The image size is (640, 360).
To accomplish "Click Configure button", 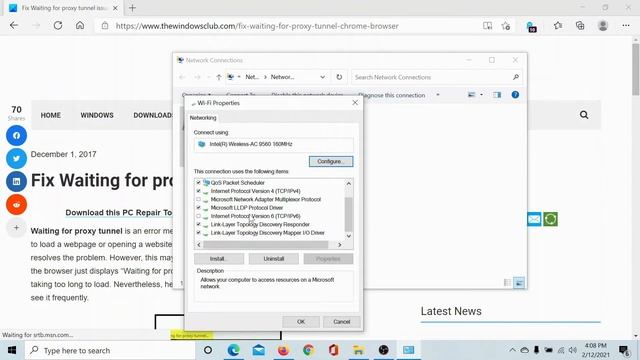I will pyautogui.click(x=331, y=161).
